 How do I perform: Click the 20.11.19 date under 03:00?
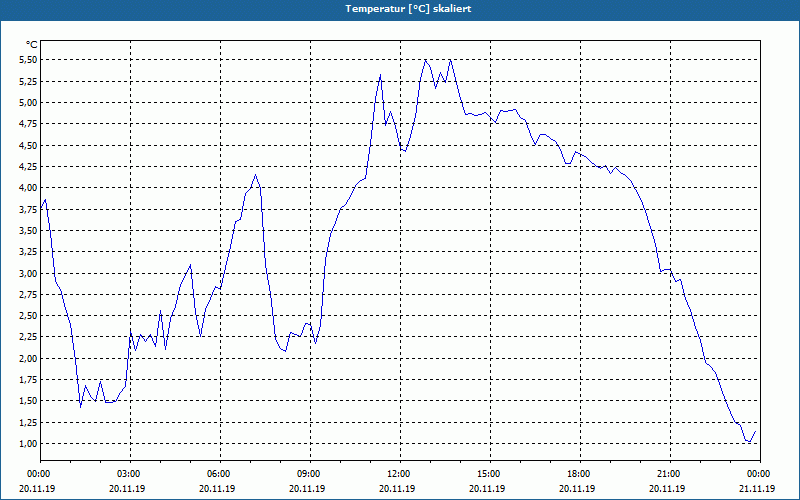click(127, 488)
